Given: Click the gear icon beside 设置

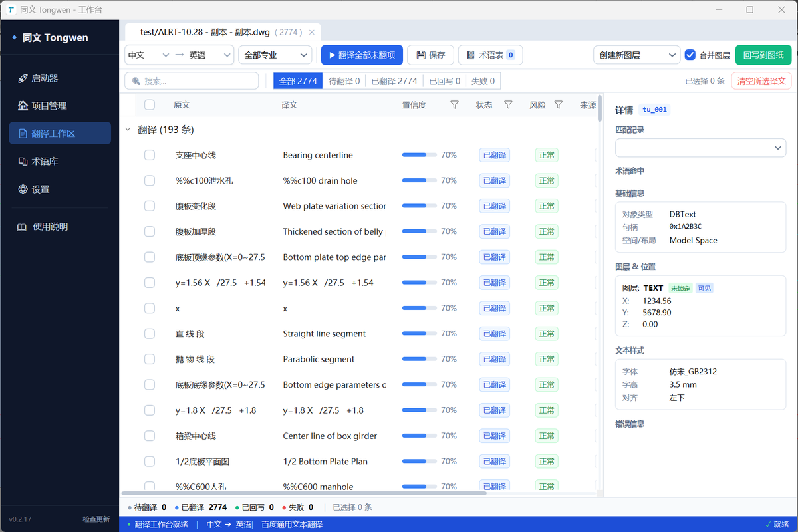Looking at the screenshot, I should coord(23,190).
